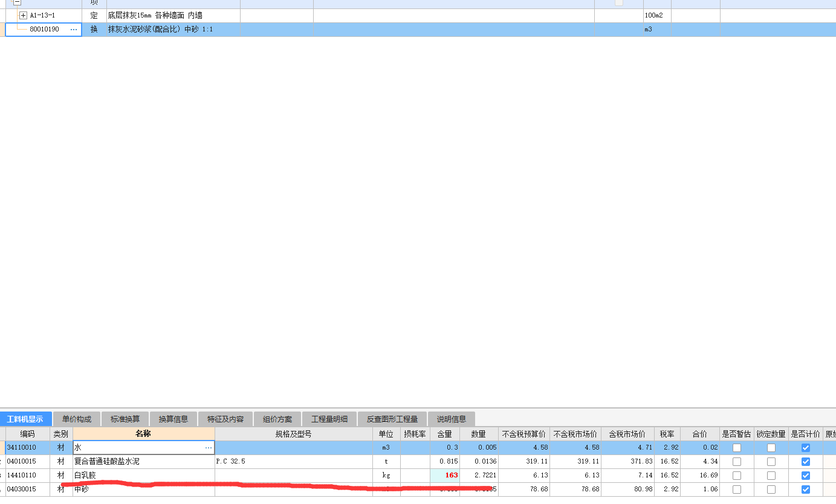Click the 名称 column header
The height and width of the screenshot is (504, 836).
(x=144, y=434)
